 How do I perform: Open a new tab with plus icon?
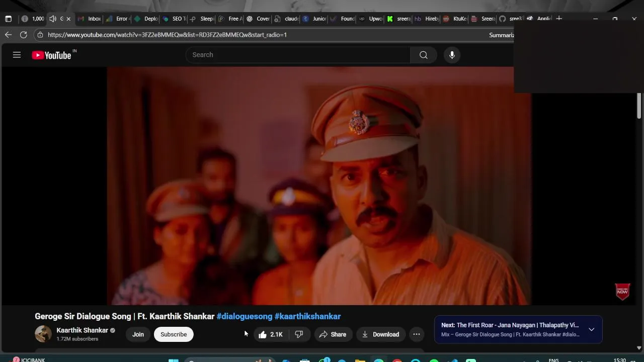(x=559, y=19)
